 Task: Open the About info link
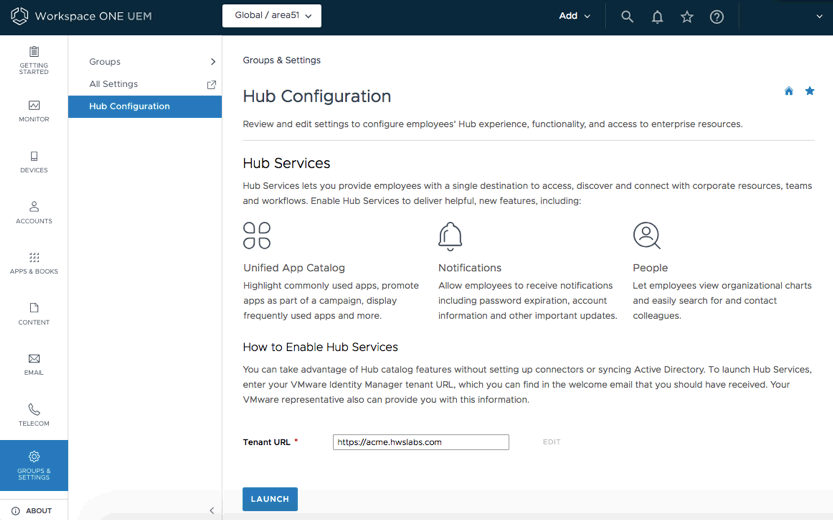[32, 510]
